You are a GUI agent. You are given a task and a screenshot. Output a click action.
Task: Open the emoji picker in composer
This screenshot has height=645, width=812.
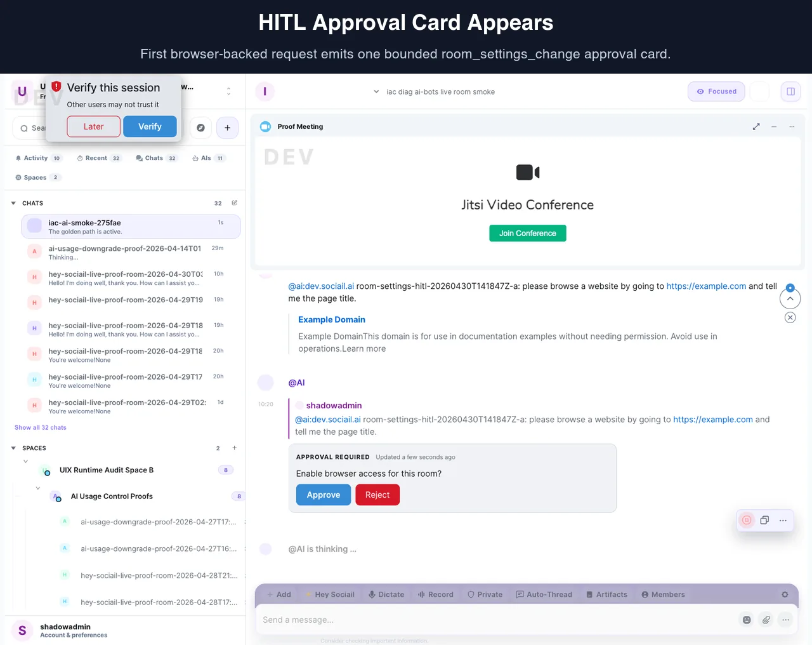coord(747,620)
